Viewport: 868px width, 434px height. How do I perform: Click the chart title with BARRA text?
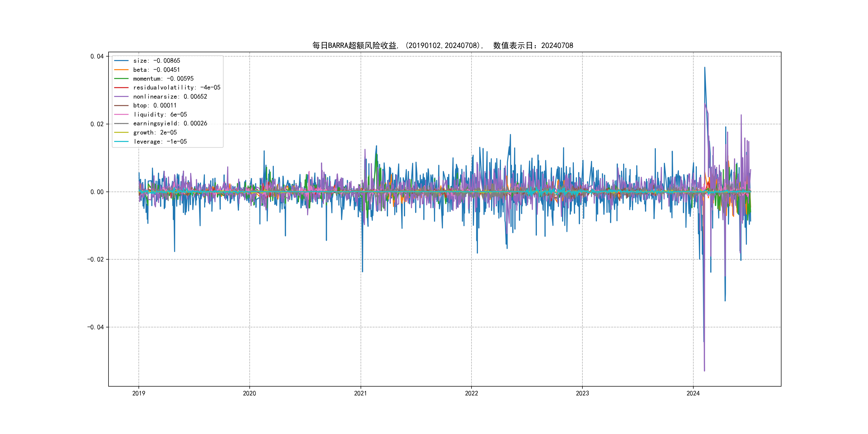click(x=442, y=46)
